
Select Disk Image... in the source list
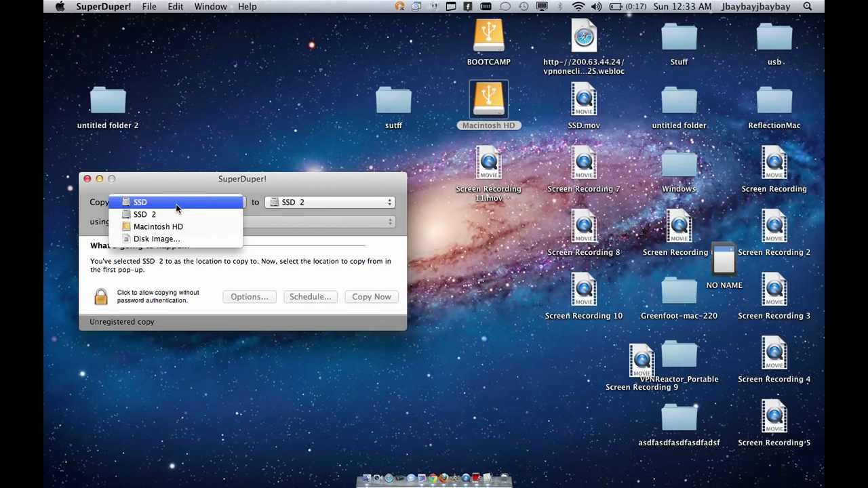[176, 239]
